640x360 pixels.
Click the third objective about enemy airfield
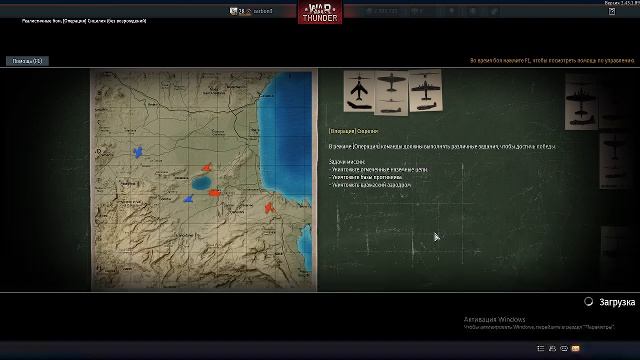pos(370,185)
